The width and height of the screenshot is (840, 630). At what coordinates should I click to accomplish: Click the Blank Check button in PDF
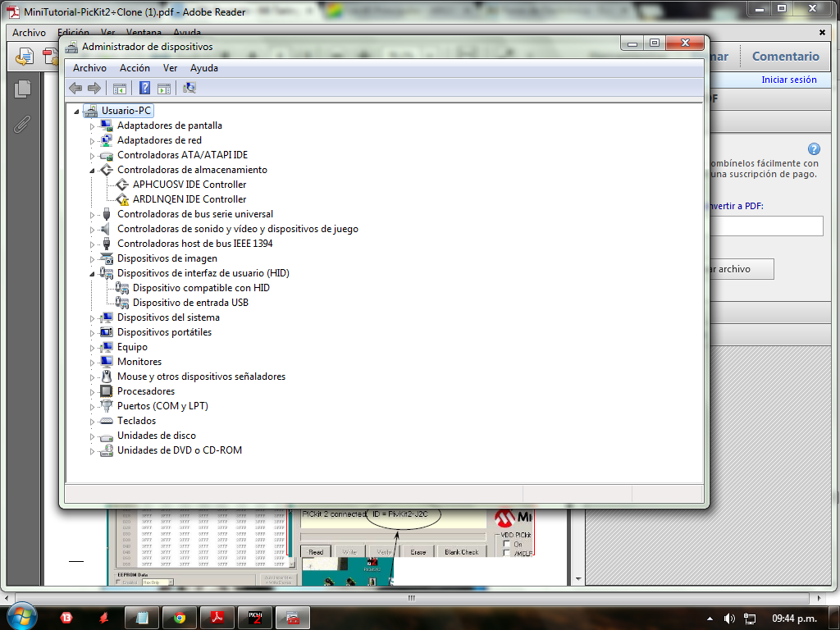[461, 552]
